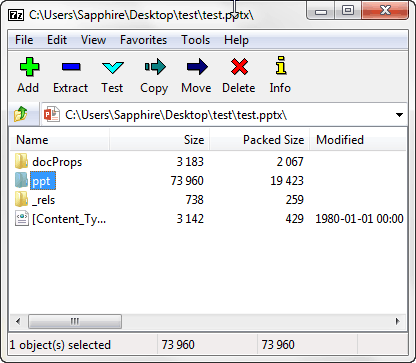The height and width of the screenshot is (363, 416).
Task: Open the Info toolbar icon
Action: coord(281,65)
